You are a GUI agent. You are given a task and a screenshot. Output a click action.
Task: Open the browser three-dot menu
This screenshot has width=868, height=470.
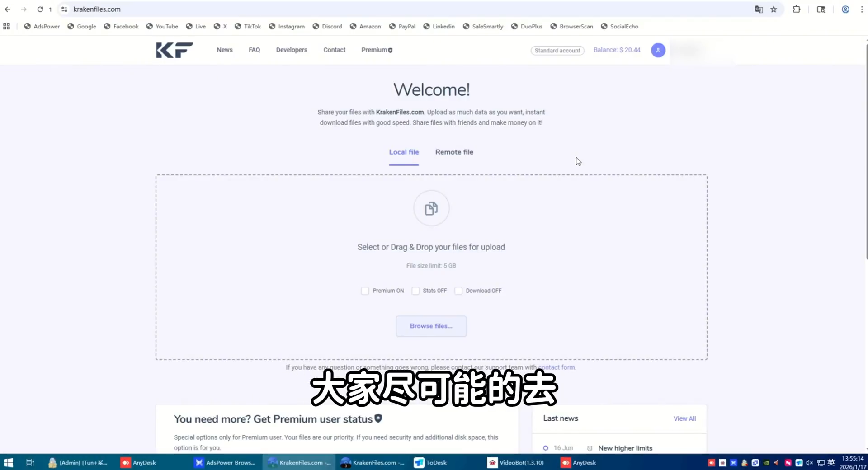coord(862,9)
